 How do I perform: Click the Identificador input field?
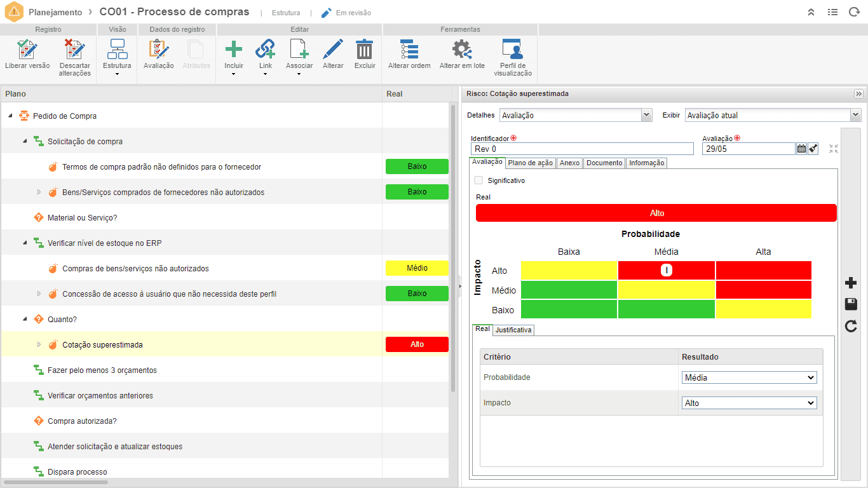click(582, 149)
